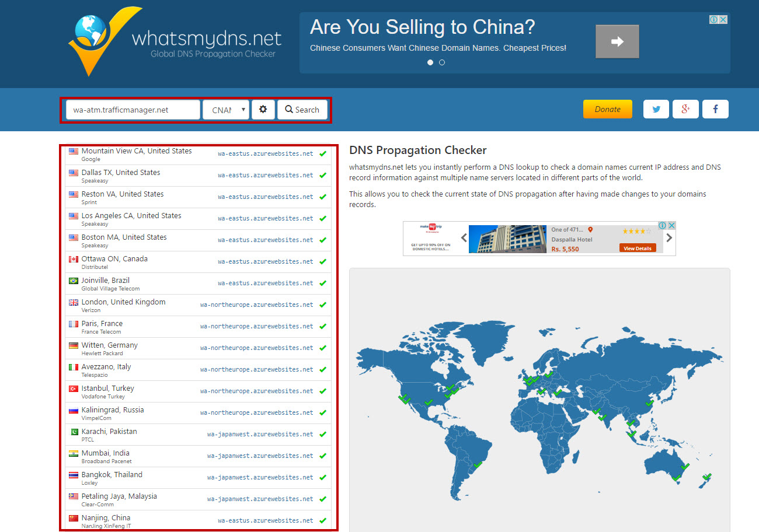Image resolution: width=759 pixels, height=532 pixels.
Task: Click green checkmark for Boston MA row
Action: point(323,240)
